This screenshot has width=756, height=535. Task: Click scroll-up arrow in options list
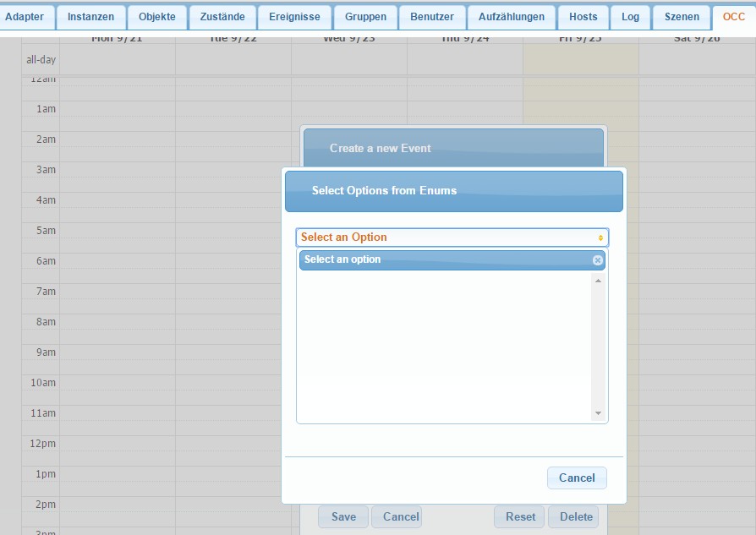point(598,281)
